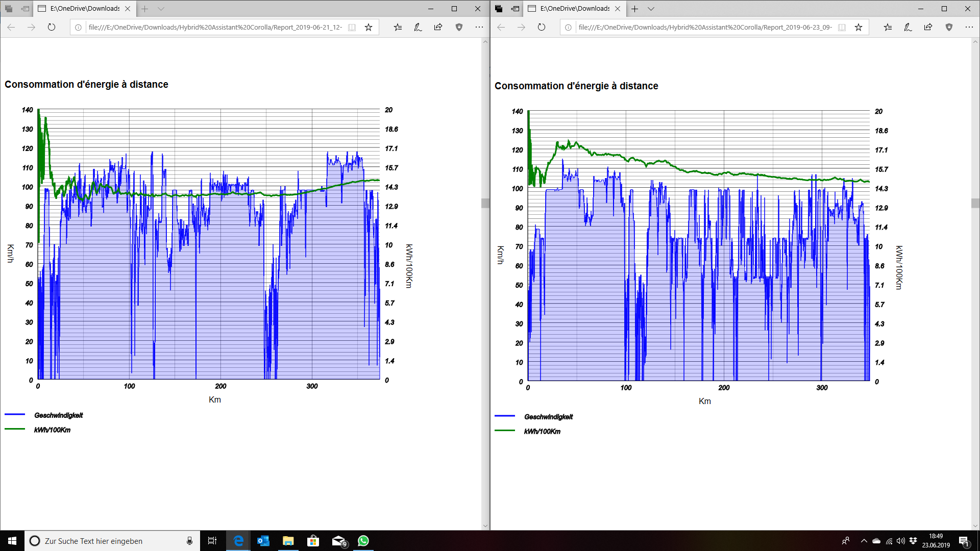Click the left window address bar URL

[x=215, y=28]
